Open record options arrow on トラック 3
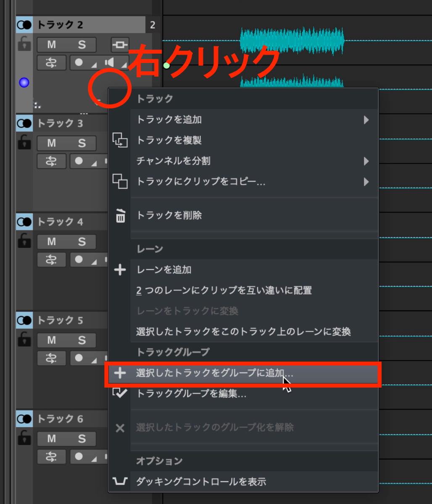432x504 pixels. pyautogui.click(x=94, y=164)
